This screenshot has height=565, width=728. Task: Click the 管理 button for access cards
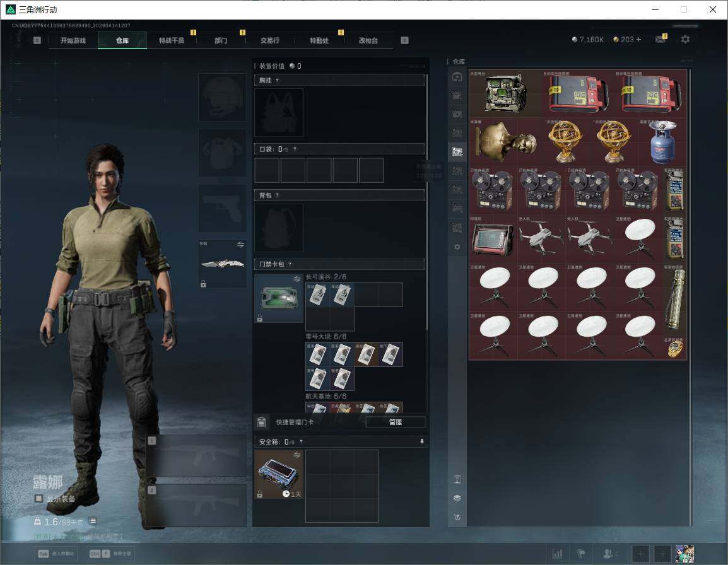pyautogui.click(x=395, y=422)
